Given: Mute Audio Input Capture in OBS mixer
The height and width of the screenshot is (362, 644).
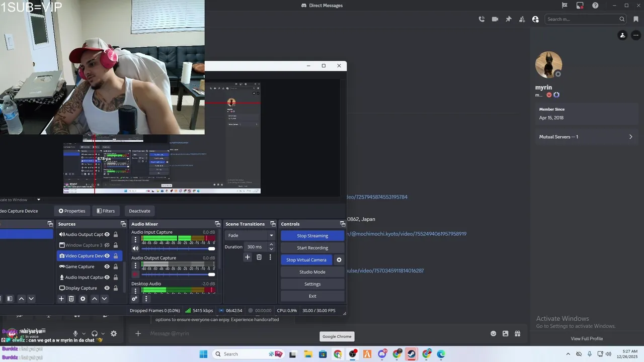Looking at the screenshot, I should click(x=135, y=248).
